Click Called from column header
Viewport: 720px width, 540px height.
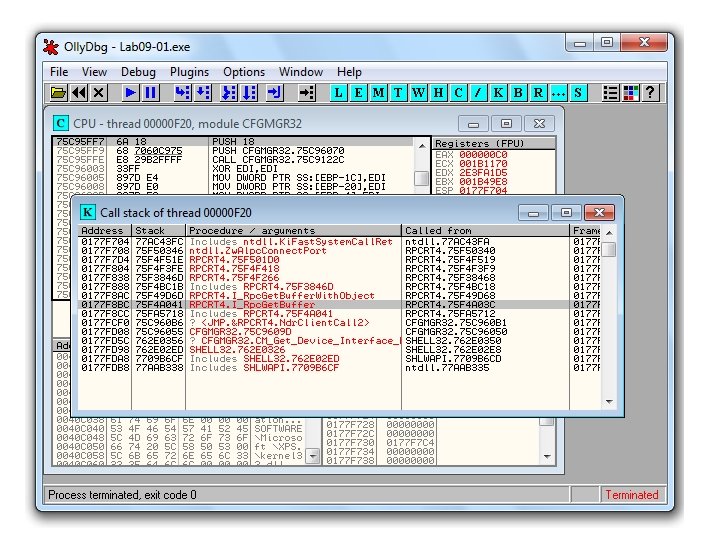coord(486,231)
